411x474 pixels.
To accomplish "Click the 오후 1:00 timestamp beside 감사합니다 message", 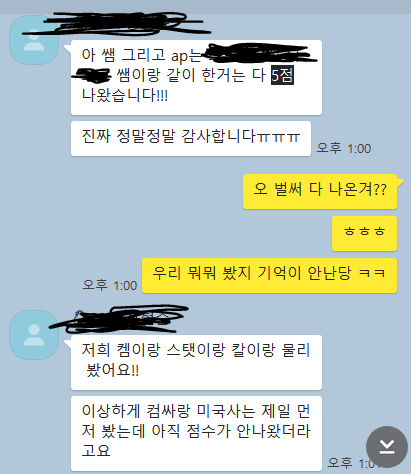I will [344, 148].
